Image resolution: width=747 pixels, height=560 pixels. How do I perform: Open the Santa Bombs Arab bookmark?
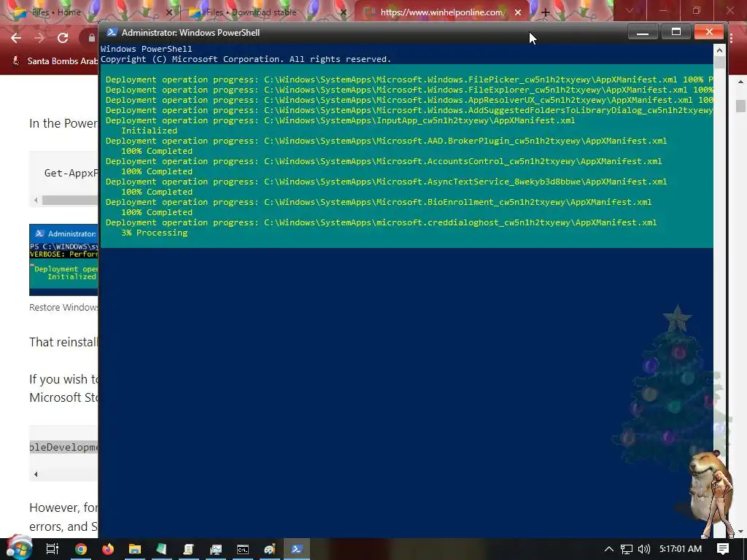(x=54, y=61)
